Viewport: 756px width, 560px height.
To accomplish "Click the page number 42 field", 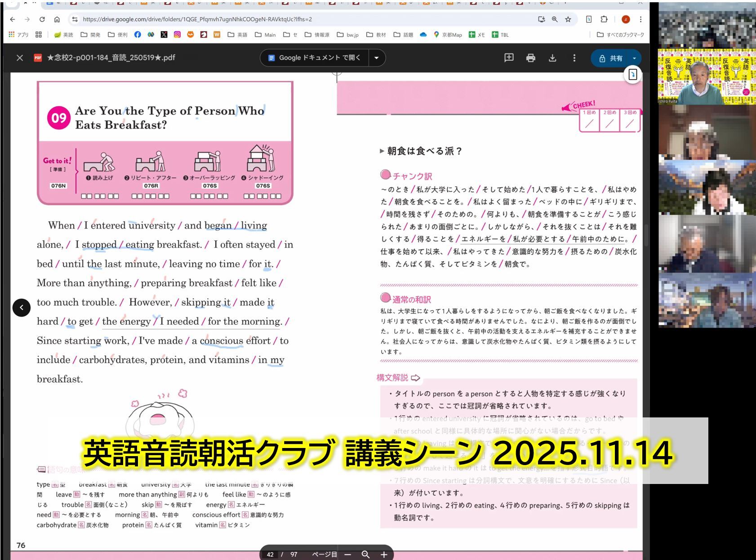I will 270,555.
